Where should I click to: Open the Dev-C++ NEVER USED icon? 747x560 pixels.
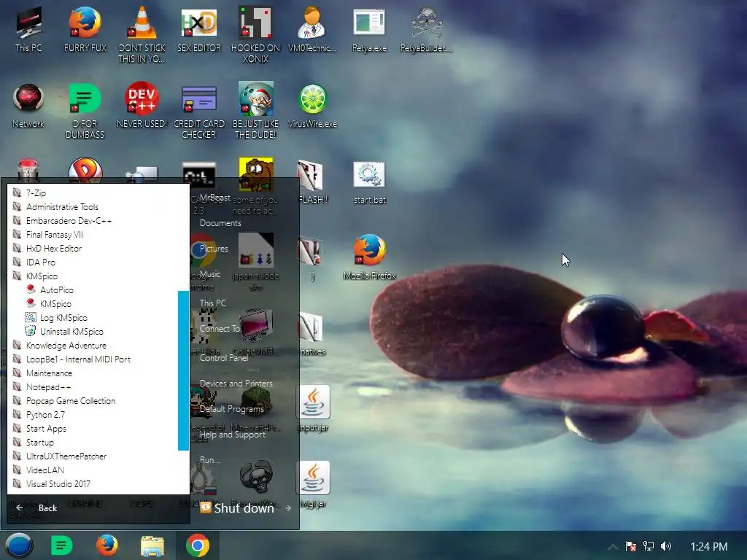click(142, 106)
